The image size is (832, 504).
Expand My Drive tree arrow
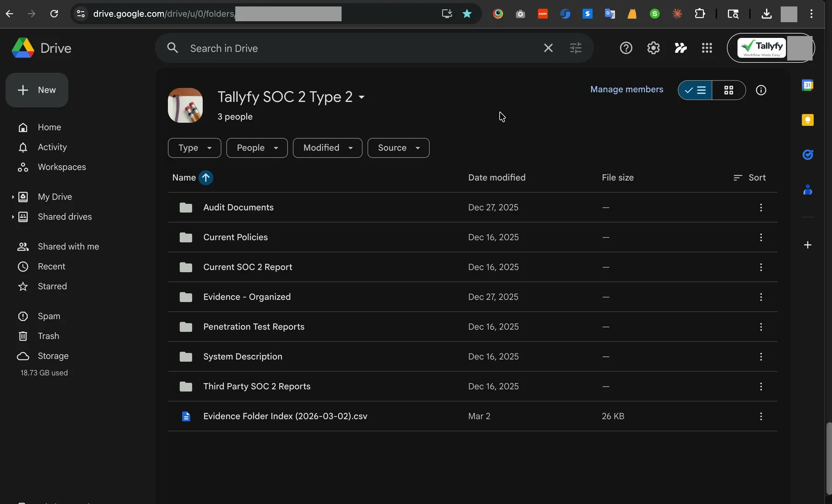tap(12, 197)
